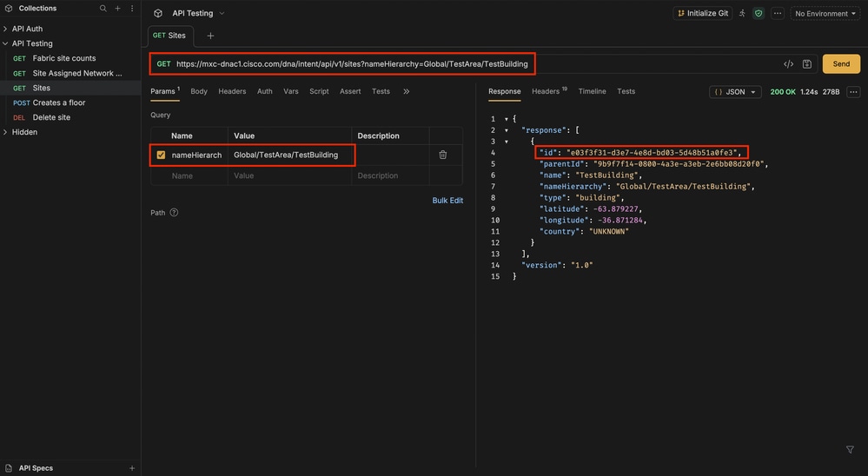
Task: Edit the Global/TestArea/TestBuilding parameter value
Action: tap(289, 155)
